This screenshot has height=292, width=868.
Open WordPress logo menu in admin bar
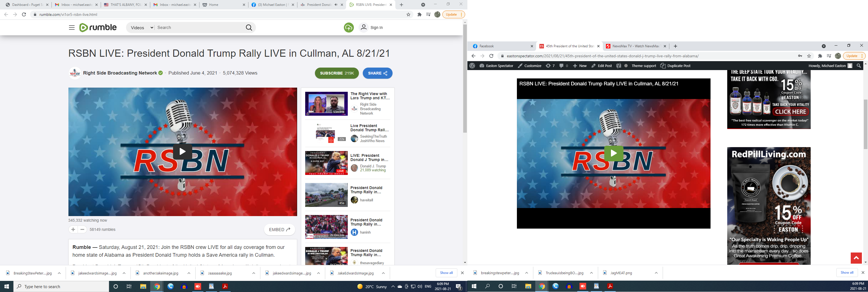tap(472, 66)
